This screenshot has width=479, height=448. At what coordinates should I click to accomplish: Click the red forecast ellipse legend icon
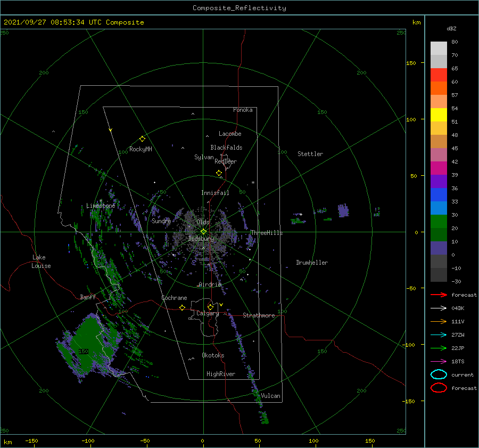click(439, 388)
